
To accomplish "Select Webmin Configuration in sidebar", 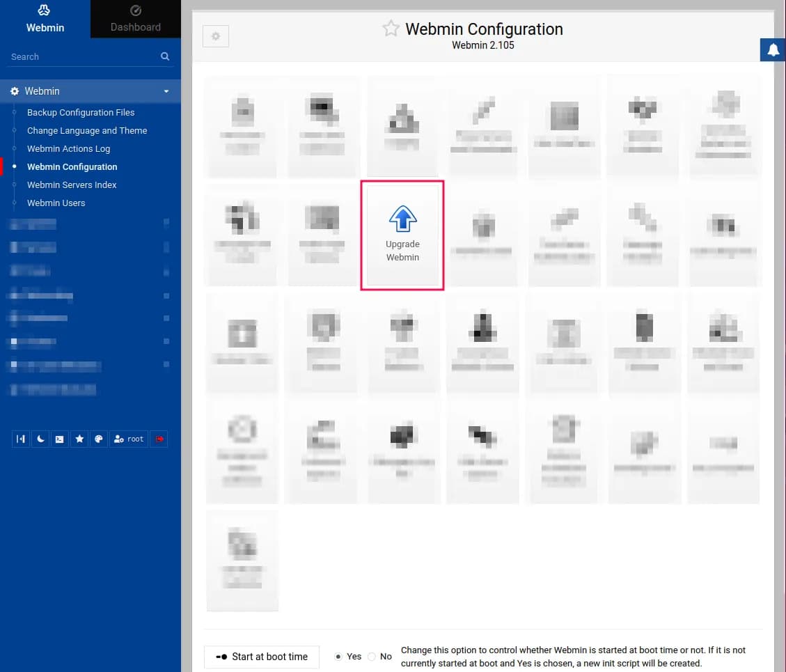I will (x=72, y=166).
